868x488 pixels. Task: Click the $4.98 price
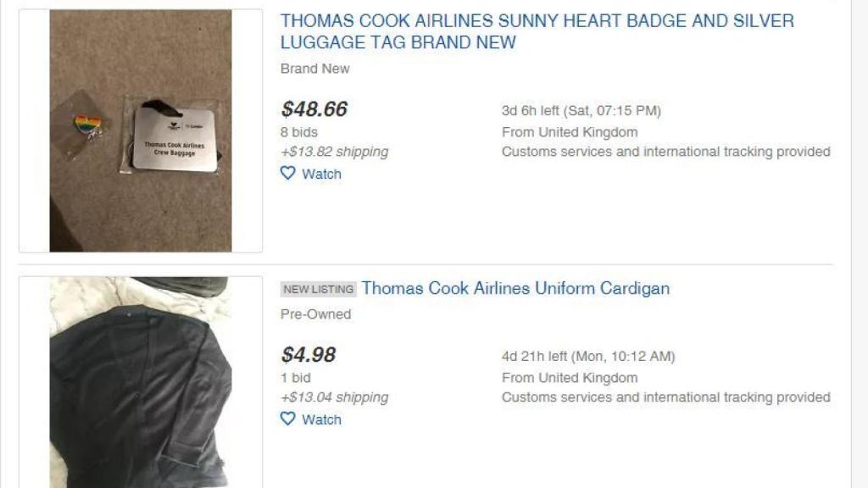(x=309, y=354)
